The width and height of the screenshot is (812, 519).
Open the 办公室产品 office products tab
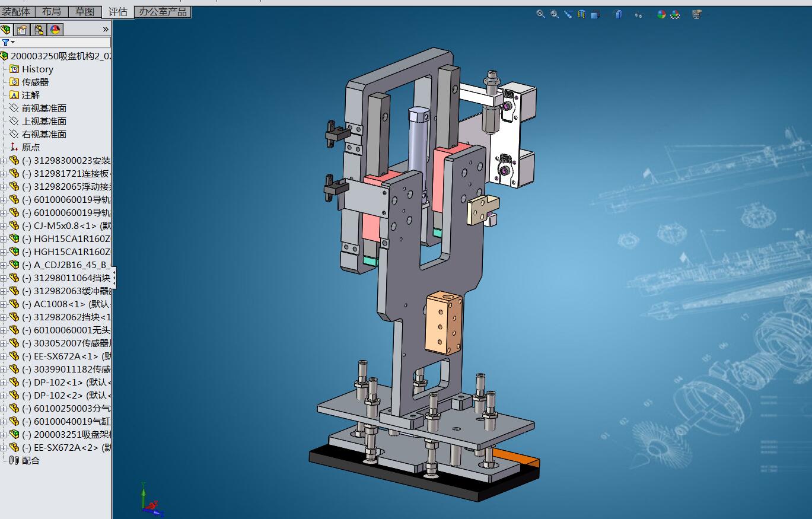(163, 11)
